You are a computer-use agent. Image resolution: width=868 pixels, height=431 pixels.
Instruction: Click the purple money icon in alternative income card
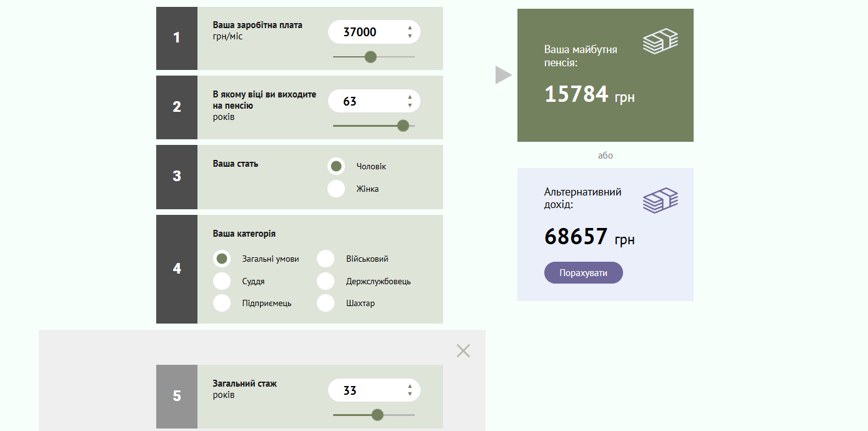point(661,201)
